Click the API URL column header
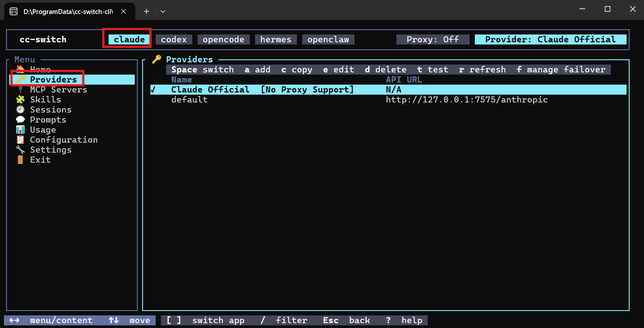Image resolution: width=644 pixels, height=328 pixels. click(404, 79)
